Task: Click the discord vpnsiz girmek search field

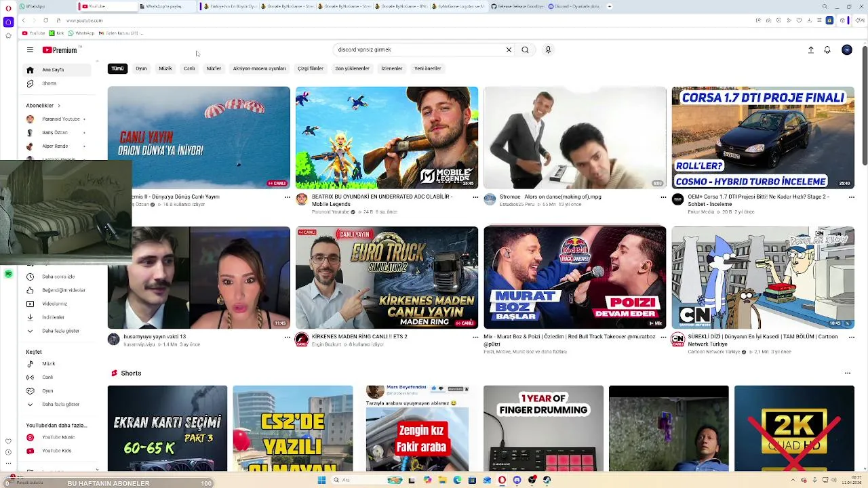Action: pos(419,49)
